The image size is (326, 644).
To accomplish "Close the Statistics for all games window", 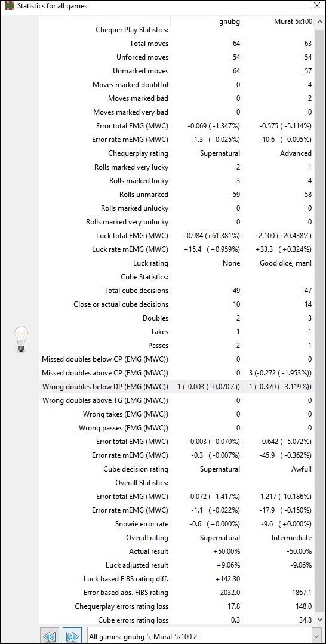I will [x=316, y=6].
